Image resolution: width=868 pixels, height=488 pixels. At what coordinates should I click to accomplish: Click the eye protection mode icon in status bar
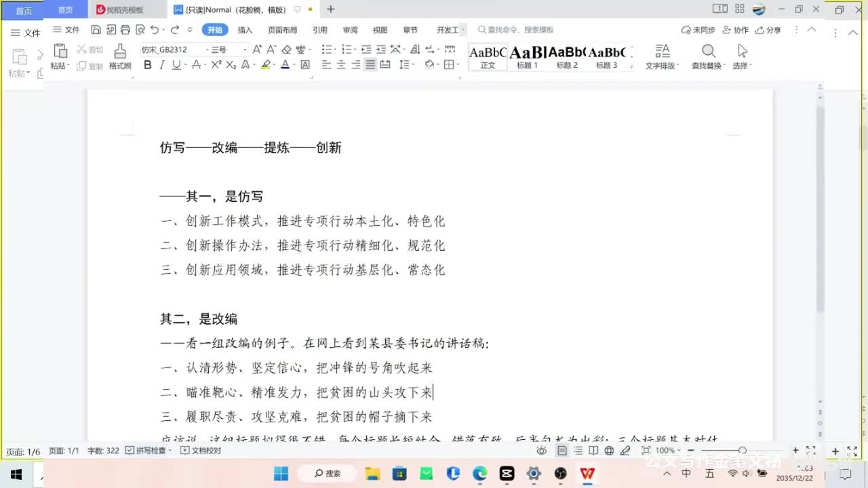click(541, 451)
